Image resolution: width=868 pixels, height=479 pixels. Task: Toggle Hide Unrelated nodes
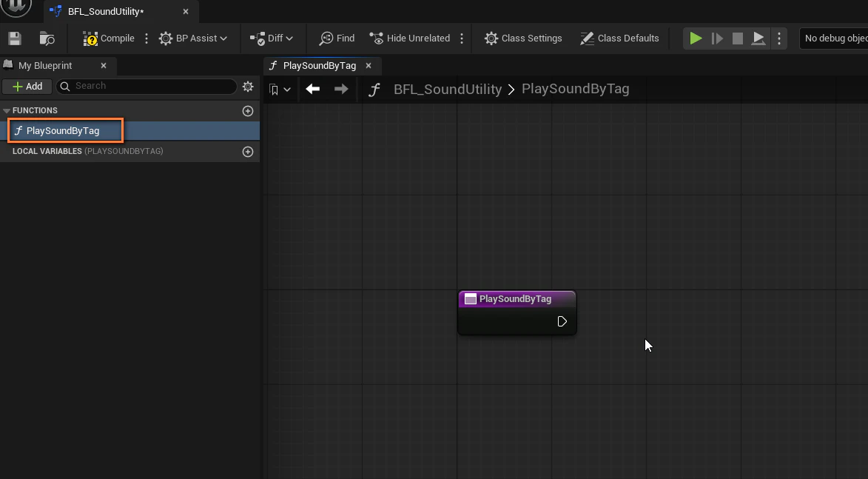pos(410,38)
